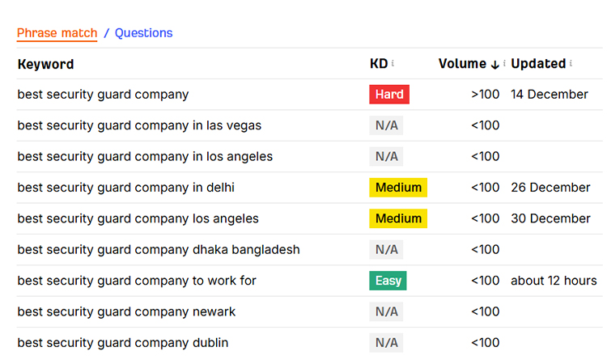607x364 pixels.
Task: Open keyword 'dhaka bangladesh' row
Action: point(159,249)
